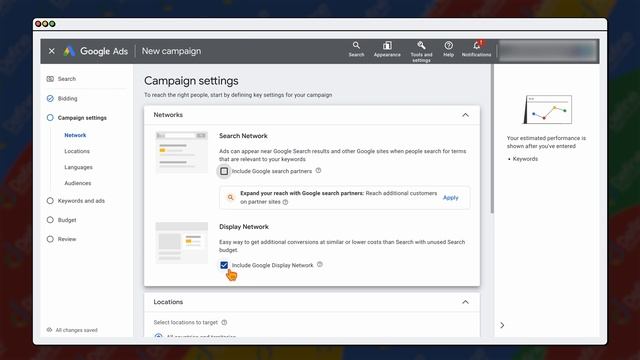Check Include Google search partners
Viewport: 640px width, 360px height.
point(224,171)
